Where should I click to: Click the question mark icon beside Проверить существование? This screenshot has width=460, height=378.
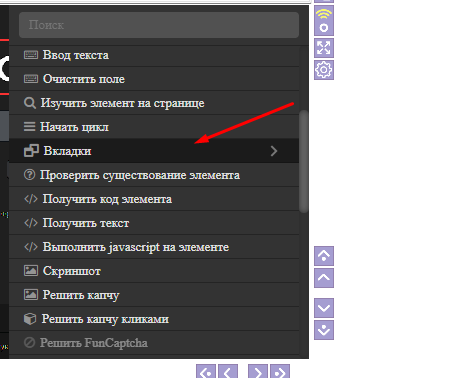(29, 174)
